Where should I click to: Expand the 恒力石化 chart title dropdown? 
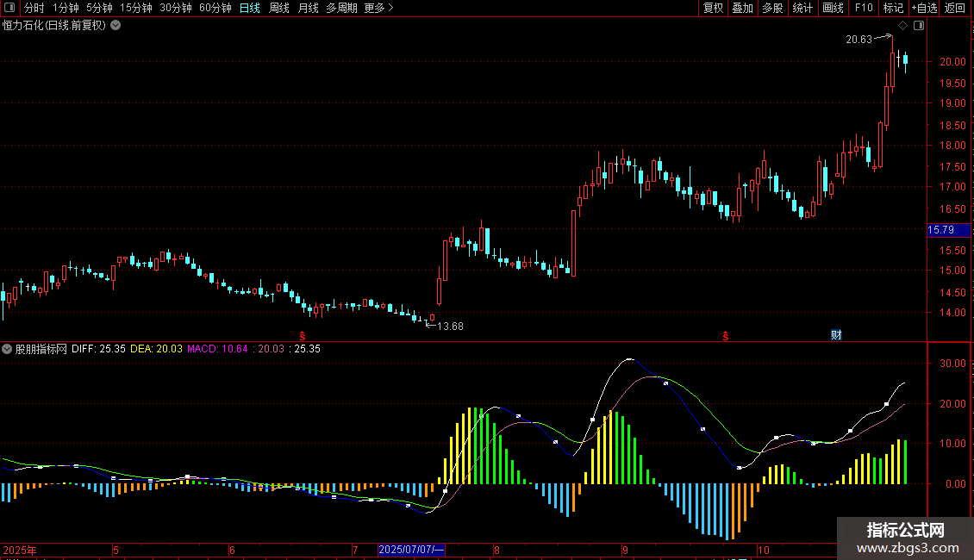click(x=116, y=25)
